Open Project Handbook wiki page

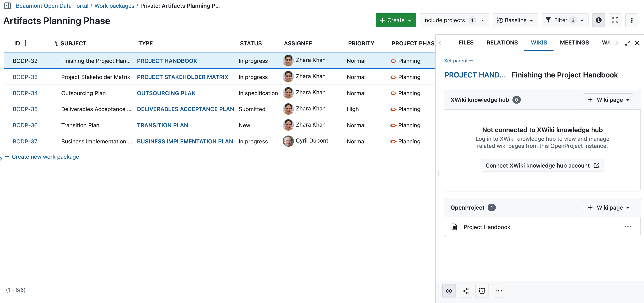coord(487,227)
